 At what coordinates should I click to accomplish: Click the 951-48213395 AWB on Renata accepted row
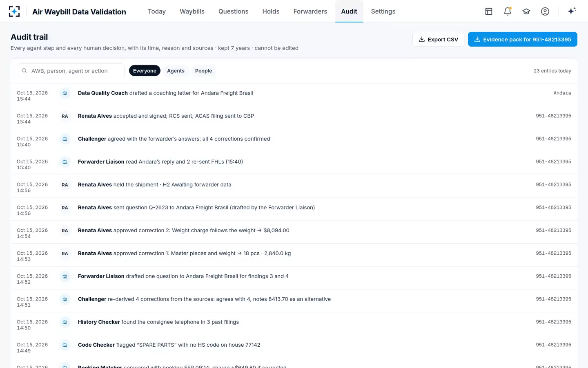(553, 116)
